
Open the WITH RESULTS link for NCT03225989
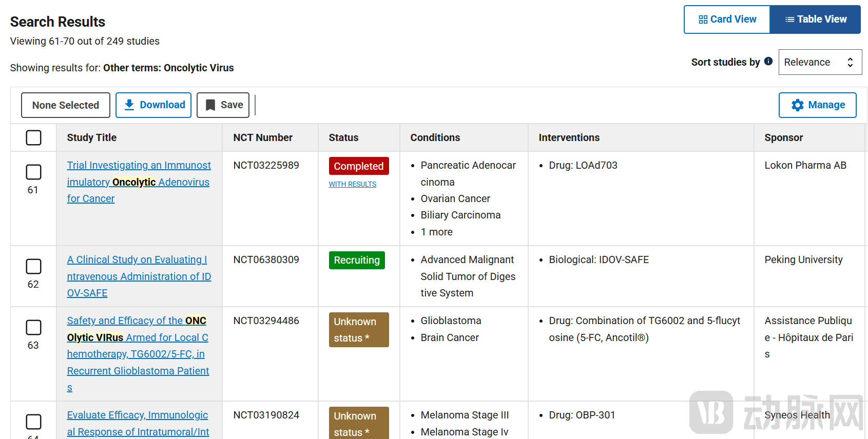coord(353,184)
